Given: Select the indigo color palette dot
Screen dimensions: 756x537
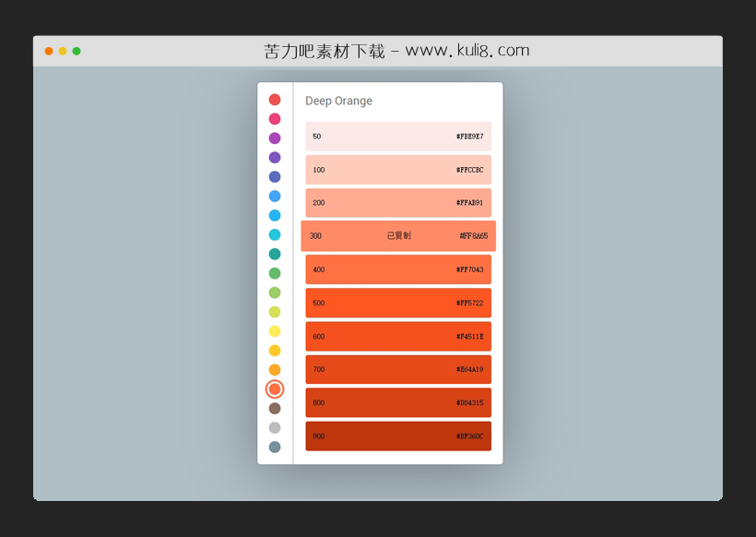Looking at the screenshot, I should tap(275, 176).
